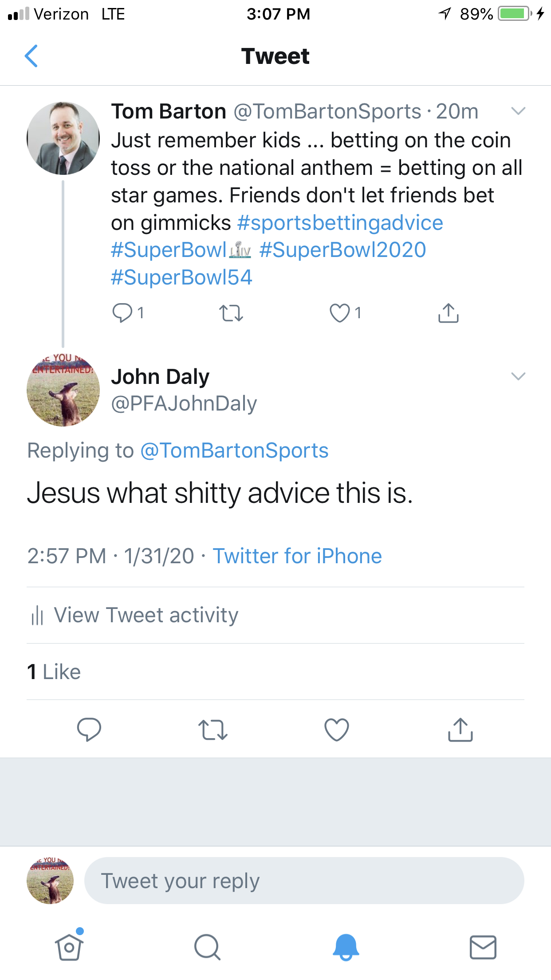Viewport: 551px width, 980px height.
Task: Go to the Home tab
Action: pyautogui.click(x=69, y=947)
